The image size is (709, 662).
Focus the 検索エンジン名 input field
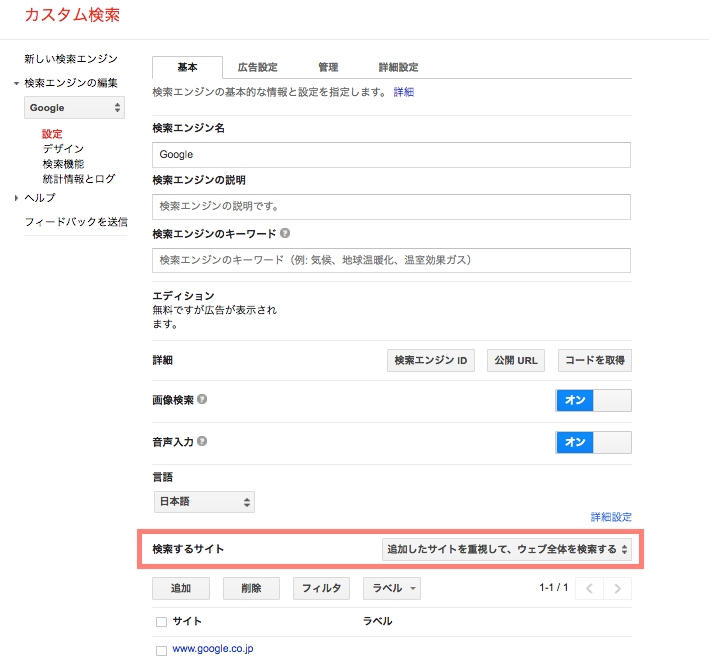click(392, 155)
